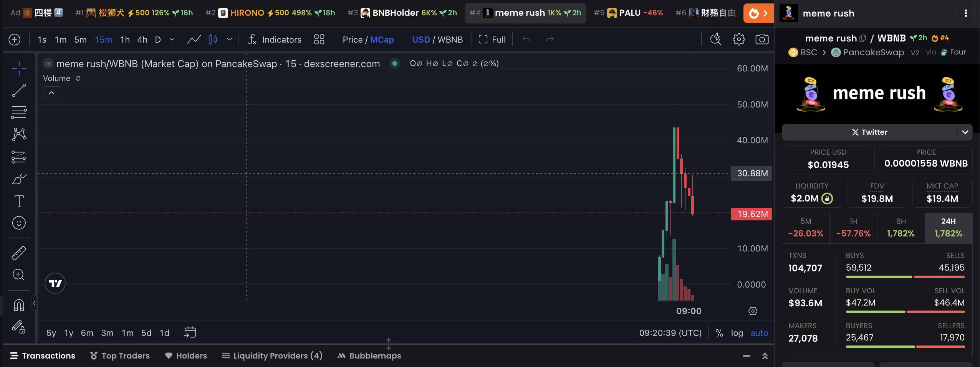Select the 24H price change stat
This screenshot has height=367, width=980.
tap(948, 228)
